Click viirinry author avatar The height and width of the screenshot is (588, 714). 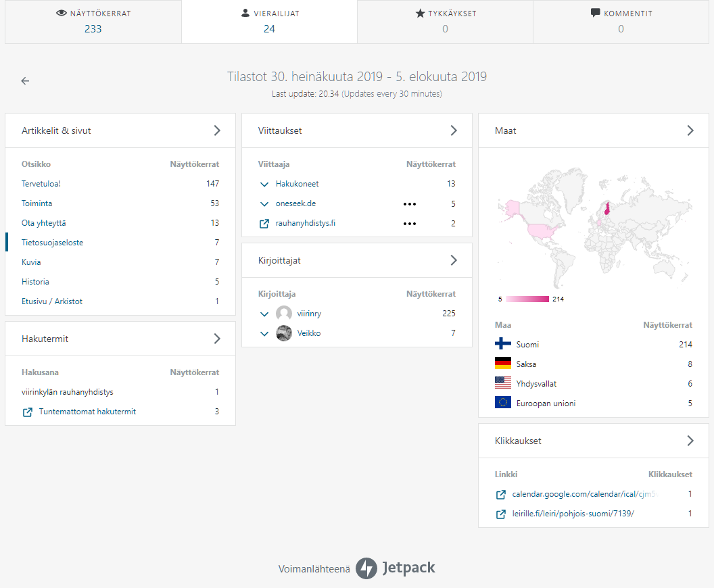pyautogui.click(x=284, y=314)
